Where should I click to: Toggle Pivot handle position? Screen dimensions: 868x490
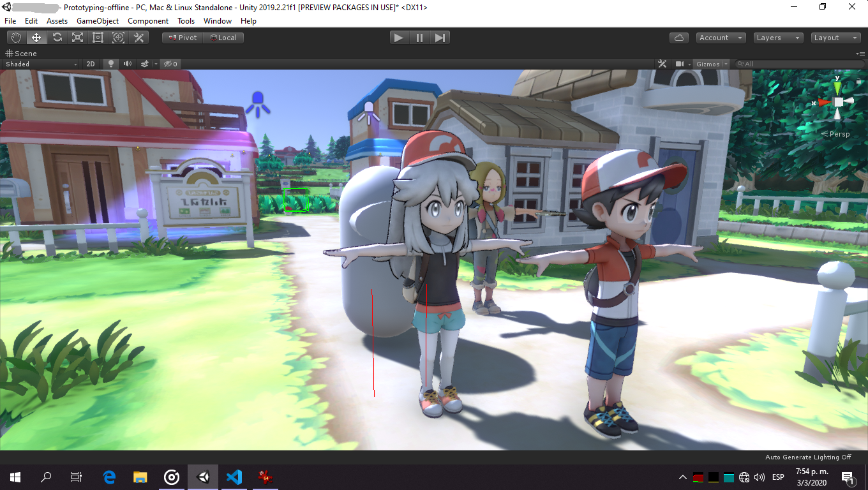[x=183, y=38]
